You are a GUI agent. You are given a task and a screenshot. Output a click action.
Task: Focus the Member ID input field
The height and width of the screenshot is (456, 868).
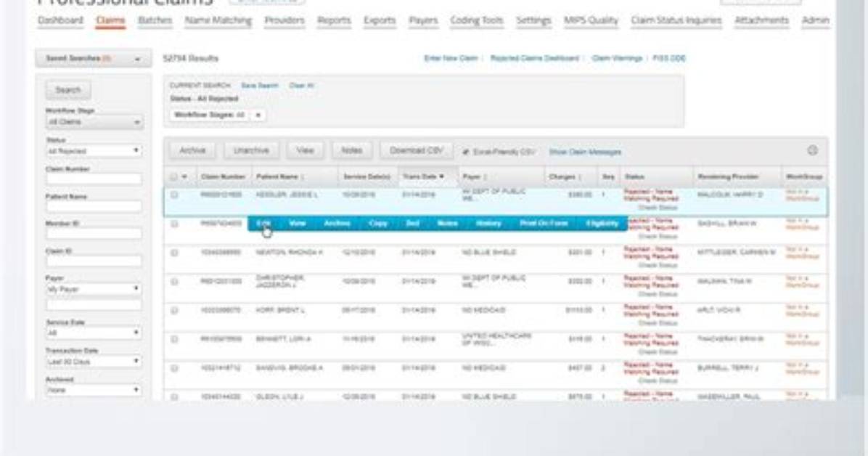tap(94, 233)
